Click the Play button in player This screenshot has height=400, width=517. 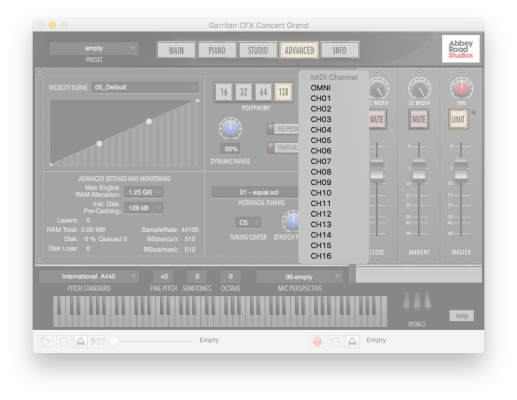tap(45, 341)
